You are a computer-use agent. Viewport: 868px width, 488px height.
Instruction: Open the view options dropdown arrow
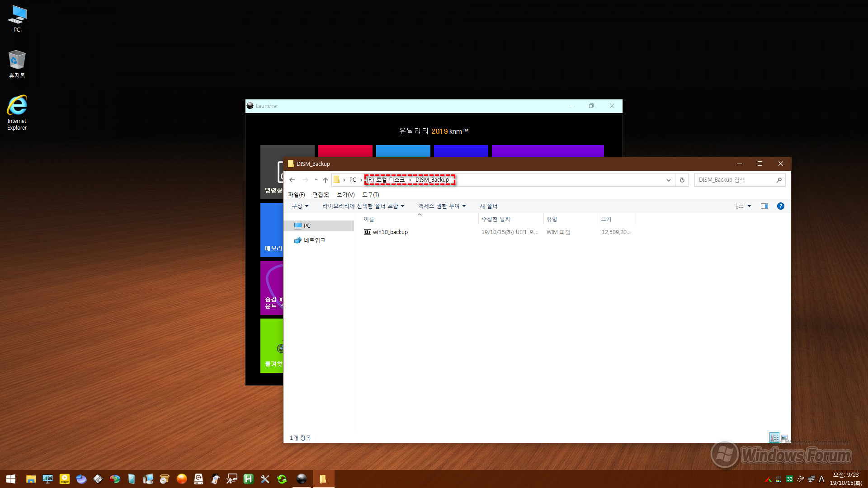click(750, 206)
